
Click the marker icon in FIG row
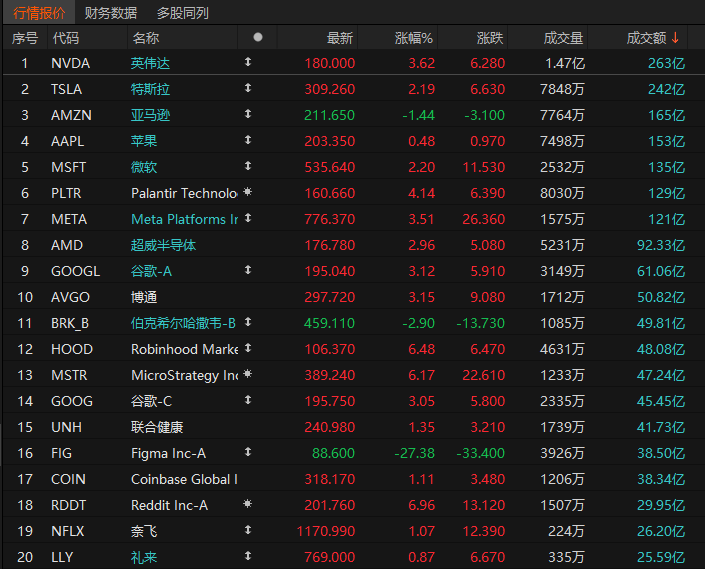point(248,452)
